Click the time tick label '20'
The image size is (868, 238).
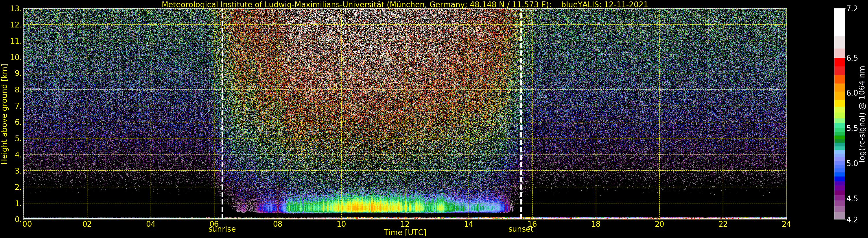coord(659,224)
